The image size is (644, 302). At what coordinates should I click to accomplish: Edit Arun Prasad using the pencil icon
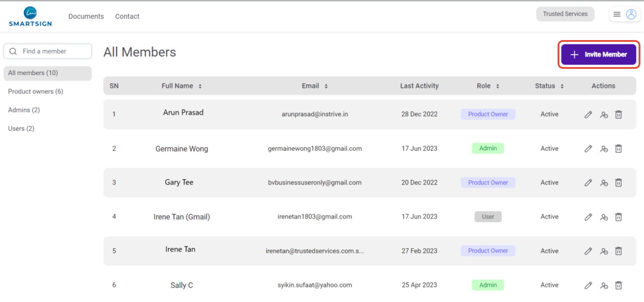[588, 114]
